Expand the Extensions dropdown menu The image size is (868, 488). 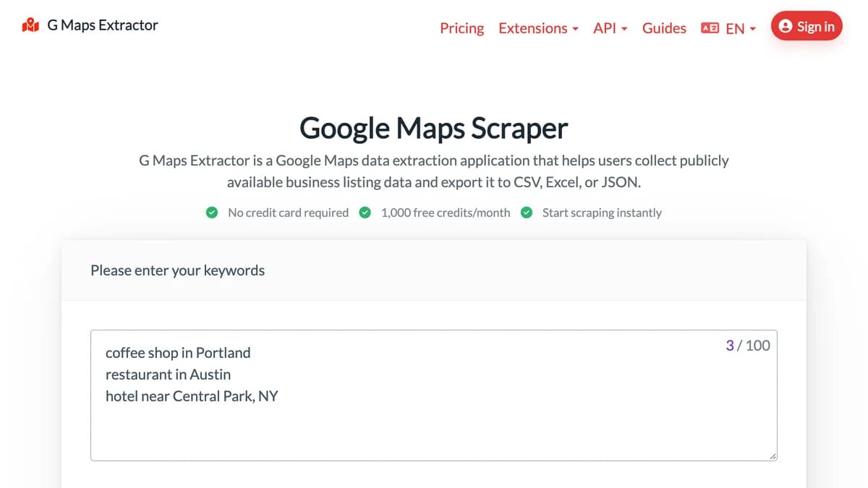538,28
